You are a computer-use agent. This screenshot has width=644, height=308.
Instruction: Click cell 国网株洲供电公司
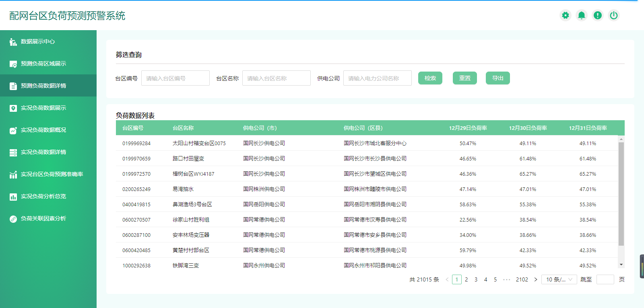click(264, 189)
